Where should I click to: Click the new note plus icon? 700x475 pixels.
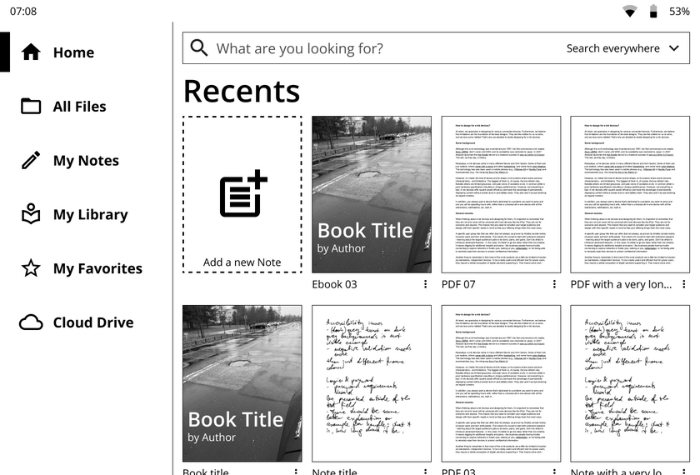pyautogui.click(x=243, y=193)
